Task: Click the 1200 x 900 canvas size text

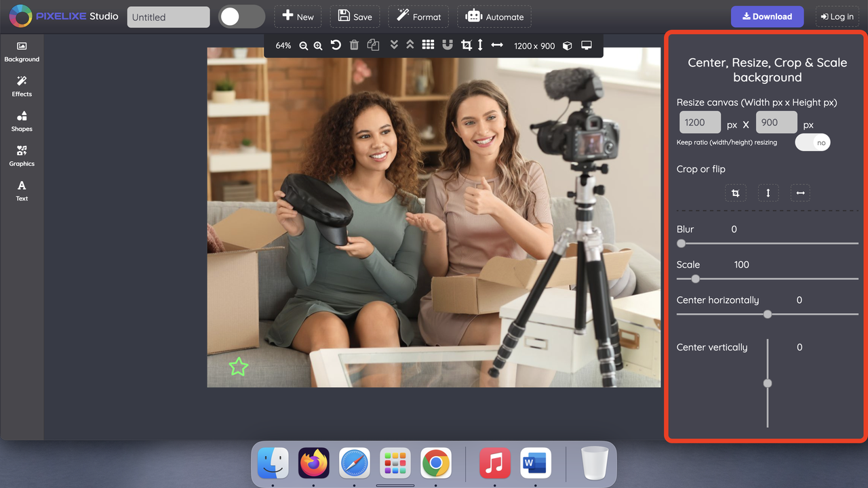Action: (x=534, y=45)
